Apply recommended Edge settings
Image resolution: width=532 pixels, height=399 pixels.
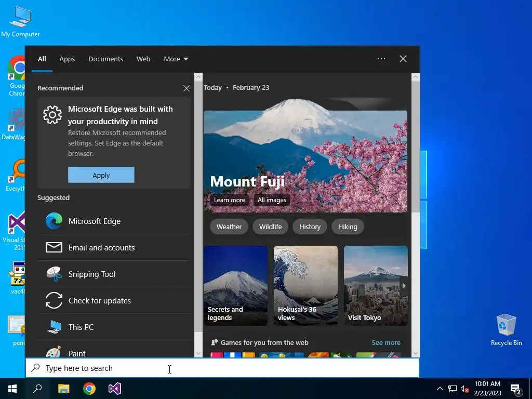pyautogui.click(x=101, y=175)
